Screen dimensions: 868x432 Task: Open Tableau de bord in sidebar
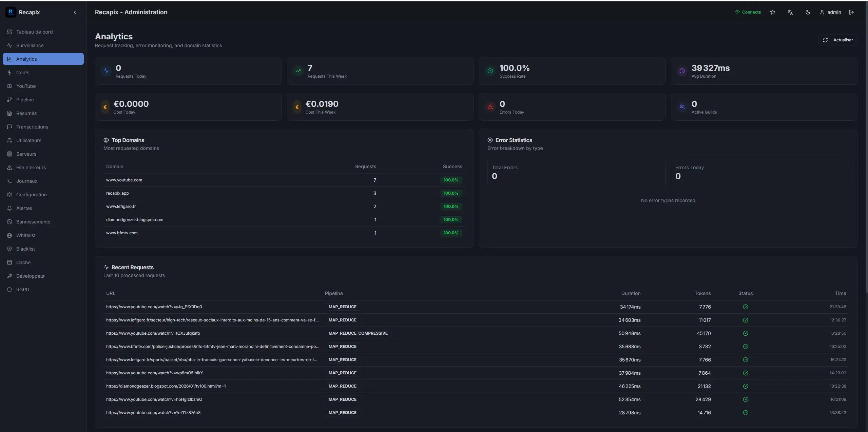(x=34, y=32)
